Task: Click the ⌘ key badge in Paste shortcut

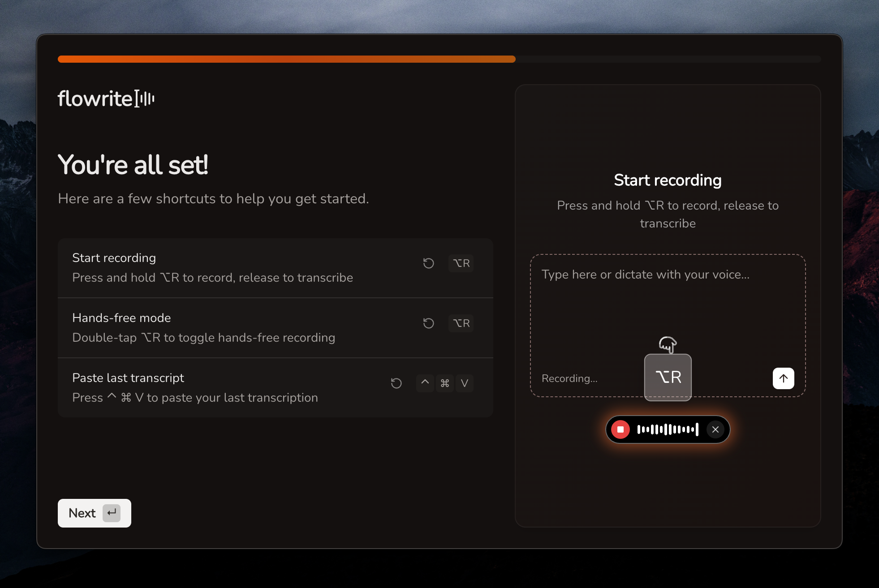Action: click(x=445, y=383)
